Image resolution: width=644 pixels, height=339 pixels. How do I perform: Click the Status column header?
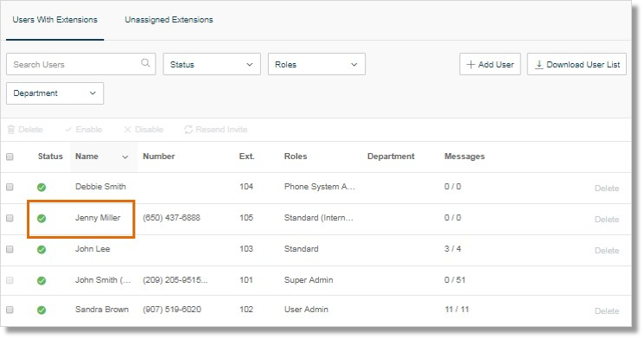tap(50, 157)
